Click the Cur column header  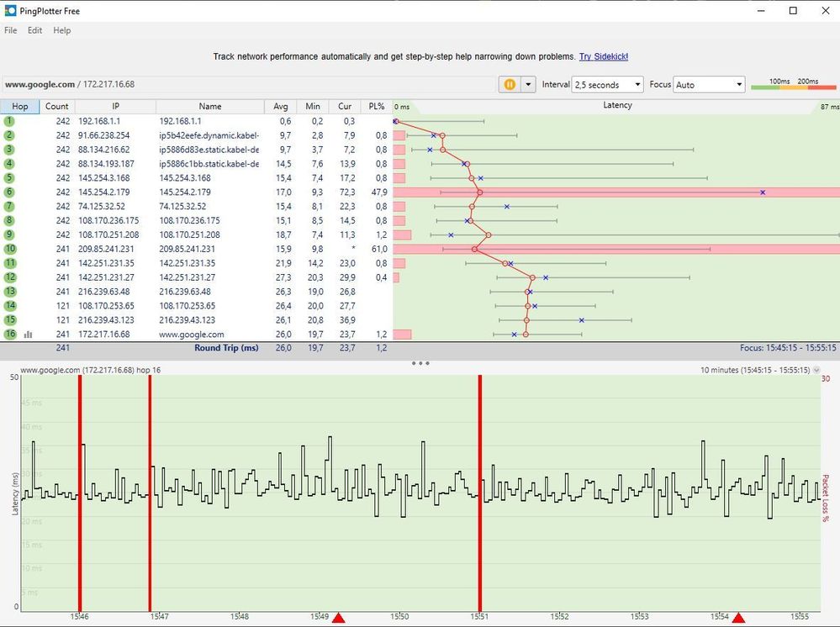(x=345, y=107)
